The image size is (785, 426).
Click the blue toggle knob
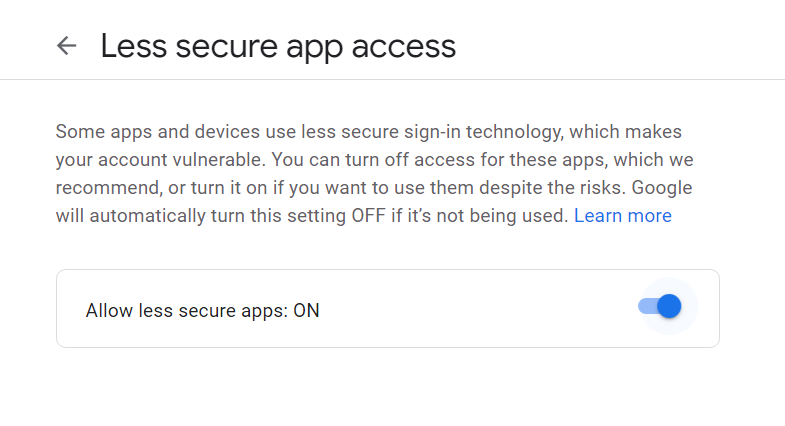669,307
